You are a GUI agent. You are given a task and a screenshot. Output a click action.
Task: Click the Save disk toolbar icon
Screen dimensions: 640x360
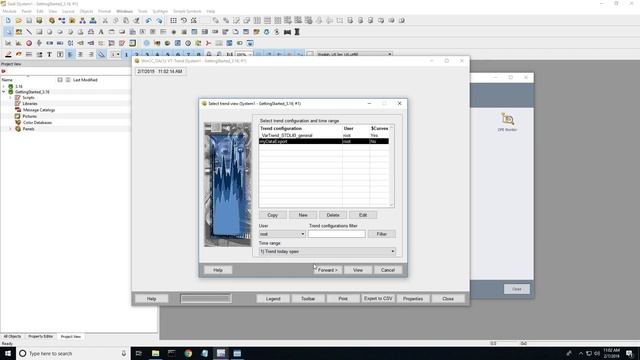pyautogui.click(x=29, y=20)
